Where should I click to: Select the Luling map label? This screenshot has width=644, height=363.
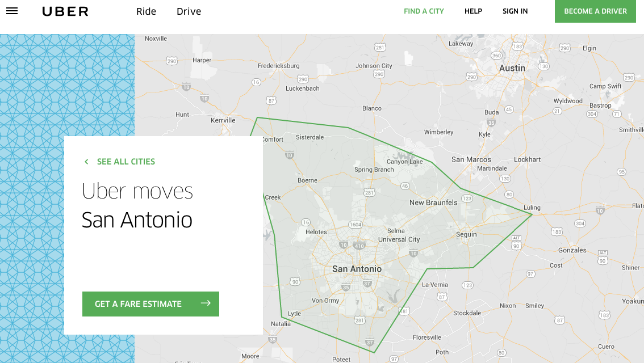(532, 208)
